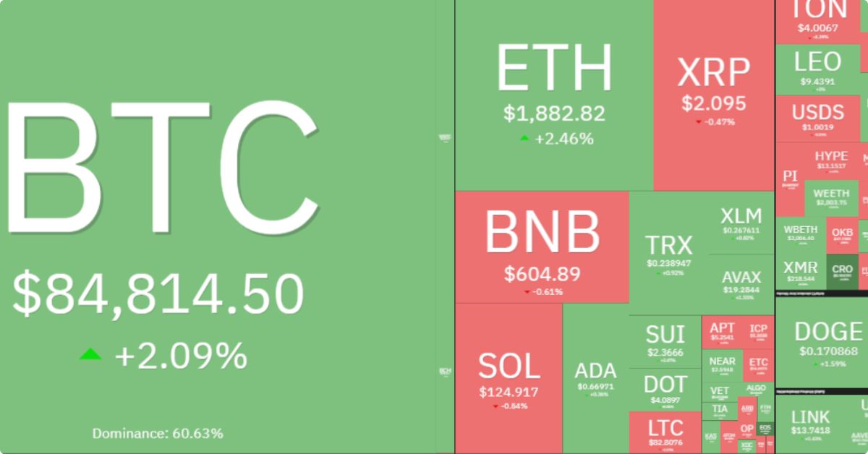
Task: Click the red down arrow under XRP's price
Action: 698,122
